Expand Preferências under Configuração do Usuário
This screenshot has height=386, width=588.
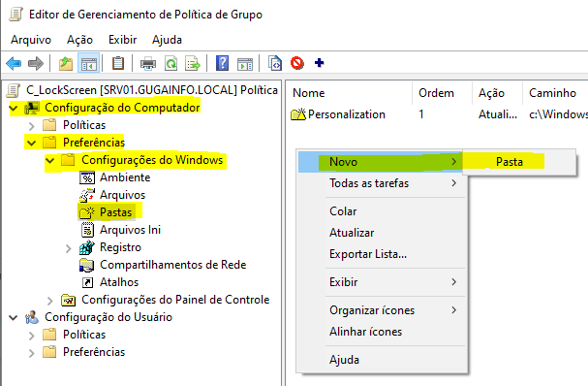(32, 353)
